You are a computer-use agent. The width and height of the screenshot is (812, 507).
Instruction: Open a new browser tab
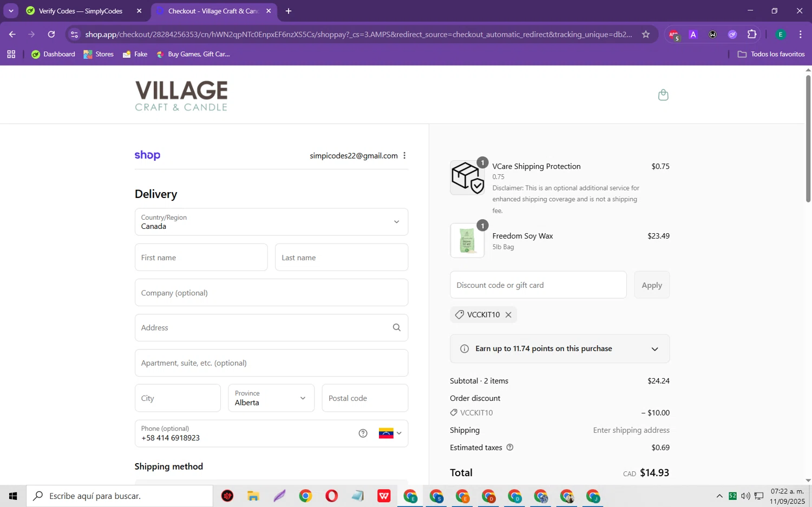(289, 11)
